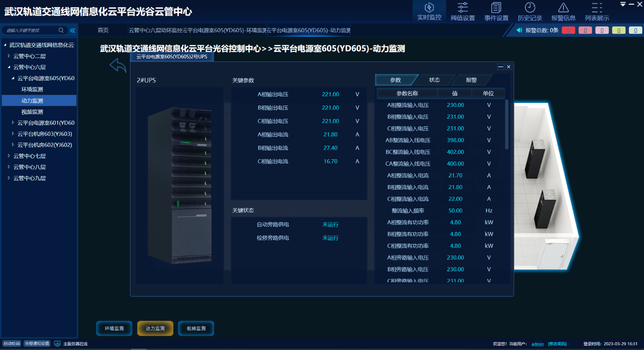Switch to the 状态 tab in UPS panel
This screenshot has width=644, height=350.
tap(434, 80)
